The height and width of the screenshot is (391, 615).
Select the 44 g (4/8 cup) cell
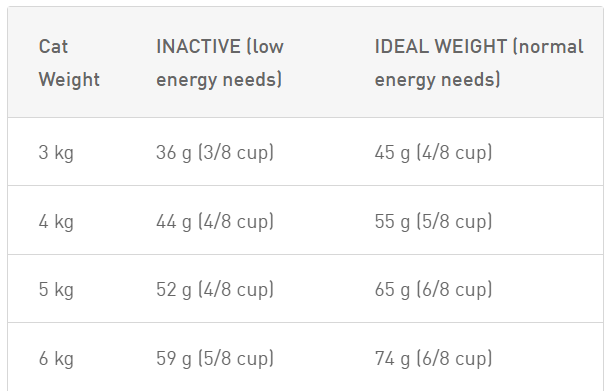pos(215,221)
